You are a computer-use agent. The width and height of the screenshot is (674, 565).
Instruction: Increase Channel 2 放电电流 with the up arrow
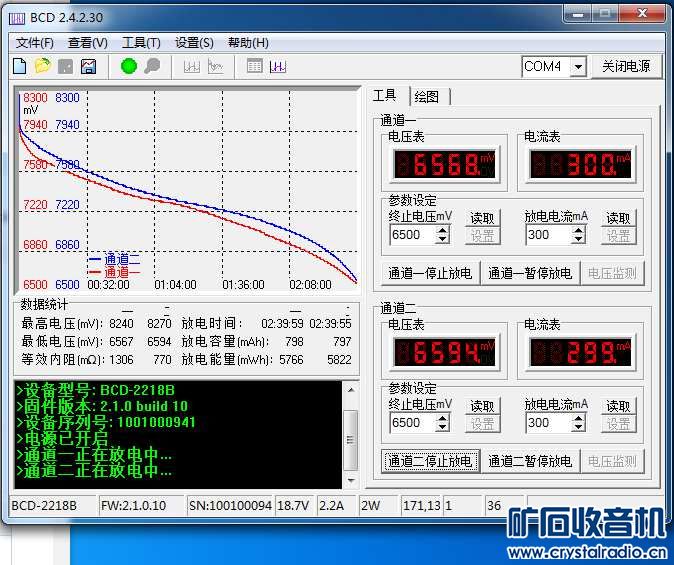click(x=579, y=418)
